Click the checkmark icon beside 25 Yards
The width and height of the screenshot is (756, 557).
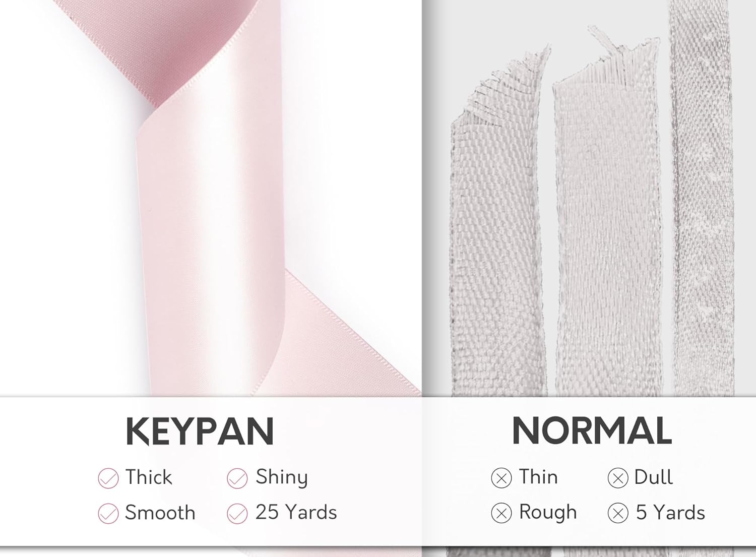[x=237, y=513]
